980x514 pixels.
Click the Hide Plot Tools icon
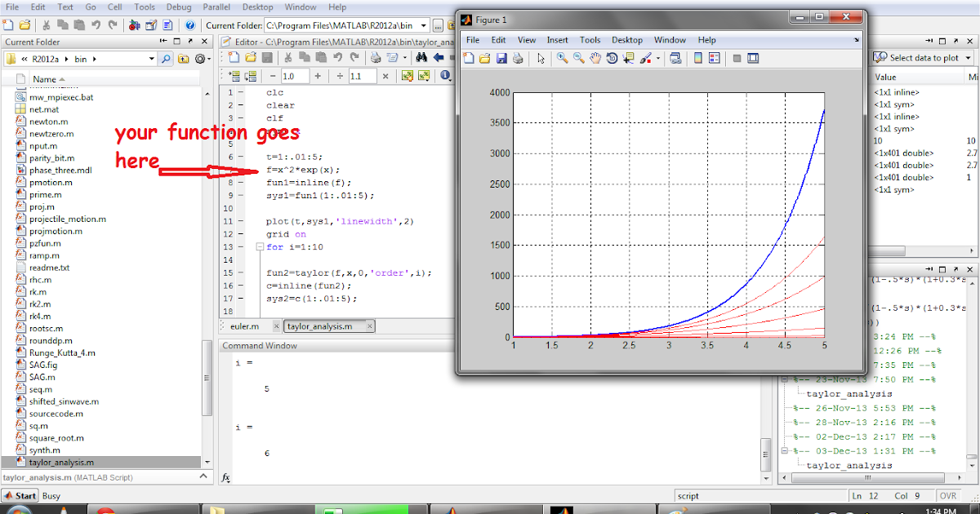coord(737,58)
